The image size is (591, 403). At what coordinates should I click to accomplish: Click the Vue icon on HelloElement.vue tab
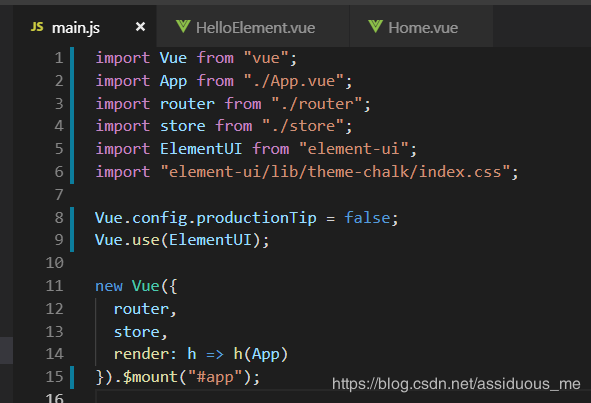(183, 27)
